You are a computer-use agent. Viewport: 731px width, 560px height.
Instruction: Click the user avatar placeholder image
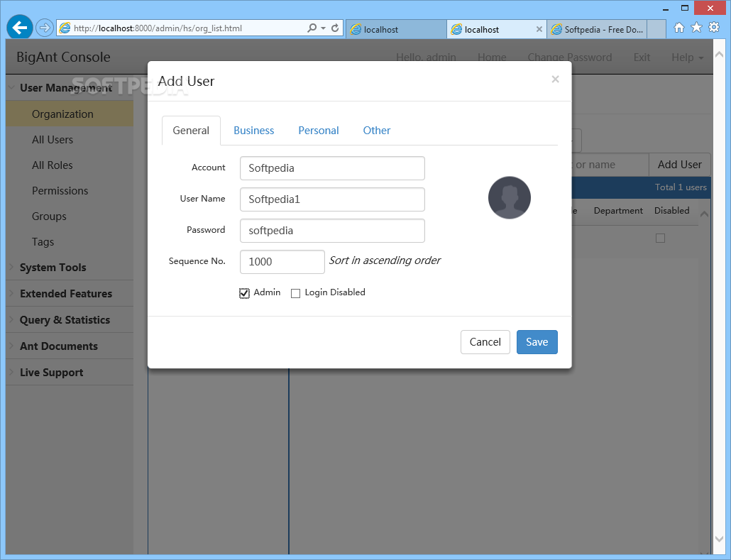pyautogui.click(x=510, y=198)
